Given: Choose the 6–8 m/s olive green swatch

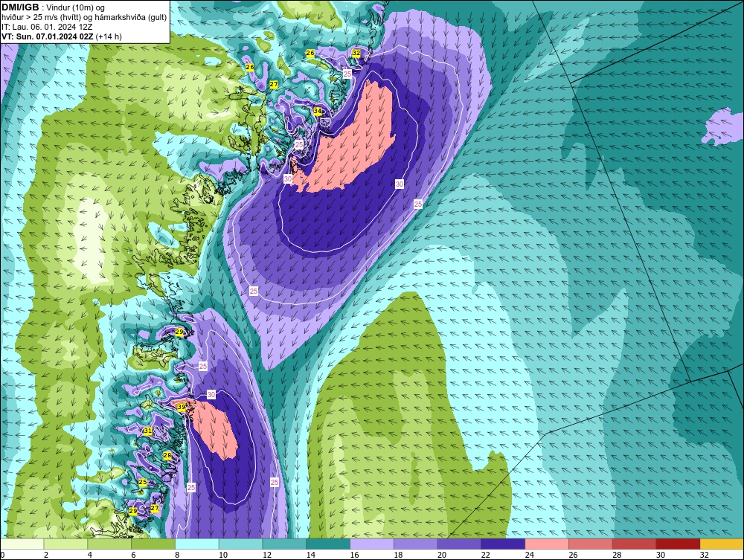Looking at the screenshot, I should (153, 544).
